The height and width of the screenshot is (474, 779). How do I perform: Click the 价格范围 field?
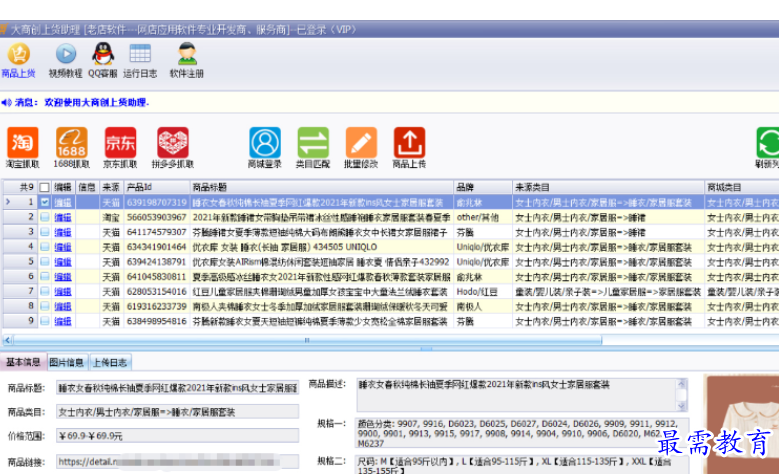pos(177,436)
